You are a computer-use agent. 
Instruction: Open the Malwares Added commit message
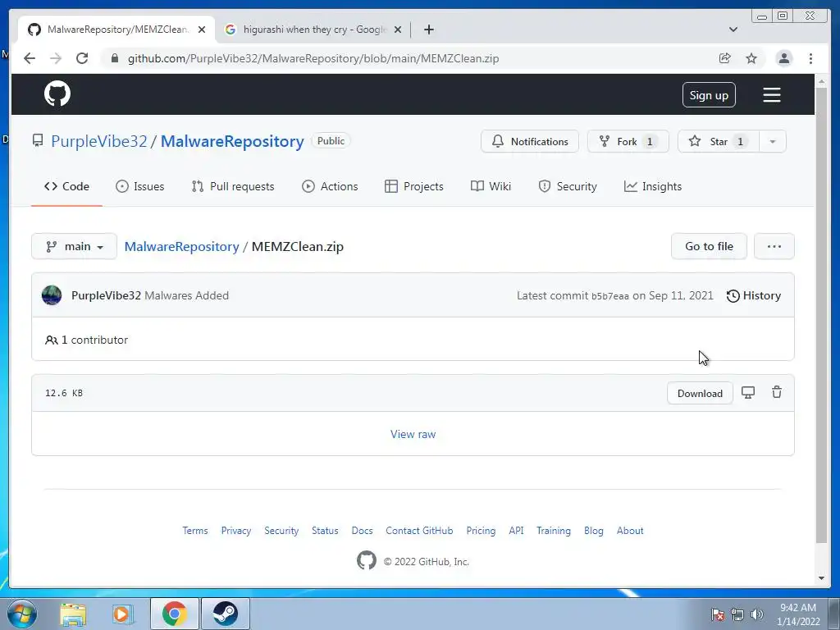click(x=186, y=295)
